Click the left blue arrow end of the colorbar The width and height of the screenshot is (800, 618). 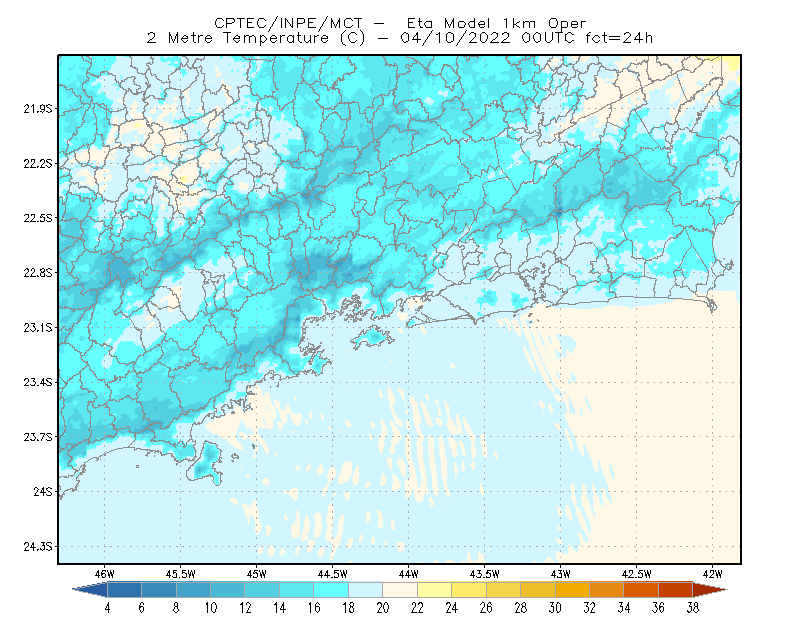click(90, 590)
